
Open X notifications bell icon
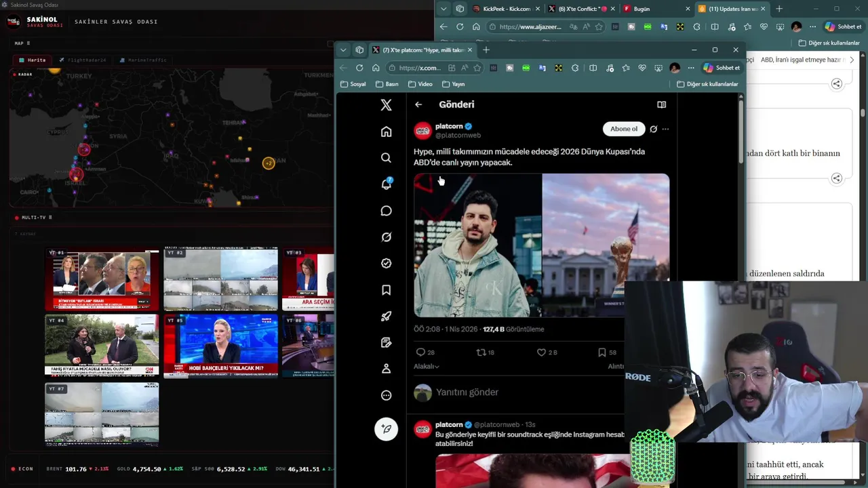(x=386, y=184)
